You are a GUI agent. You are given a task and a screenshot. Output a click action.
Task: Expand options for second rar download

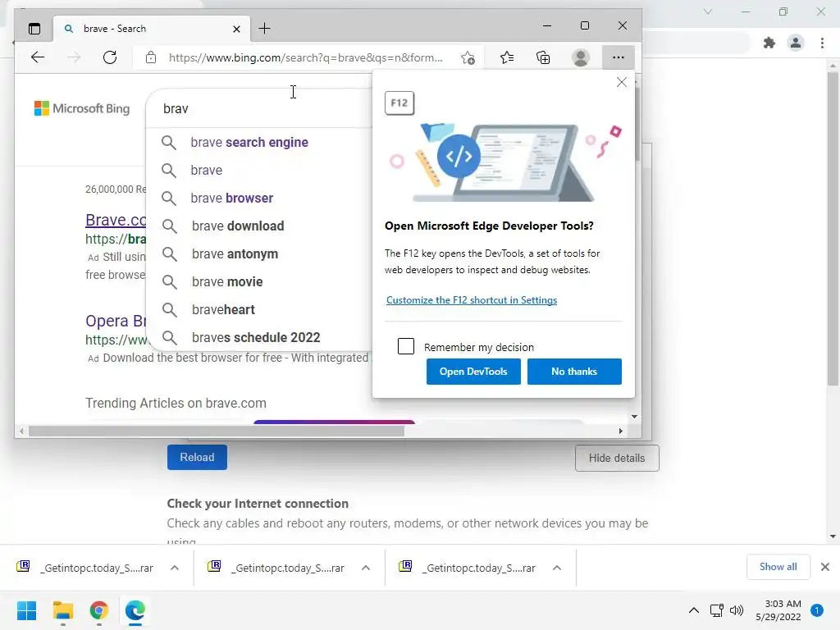(366, 568)
